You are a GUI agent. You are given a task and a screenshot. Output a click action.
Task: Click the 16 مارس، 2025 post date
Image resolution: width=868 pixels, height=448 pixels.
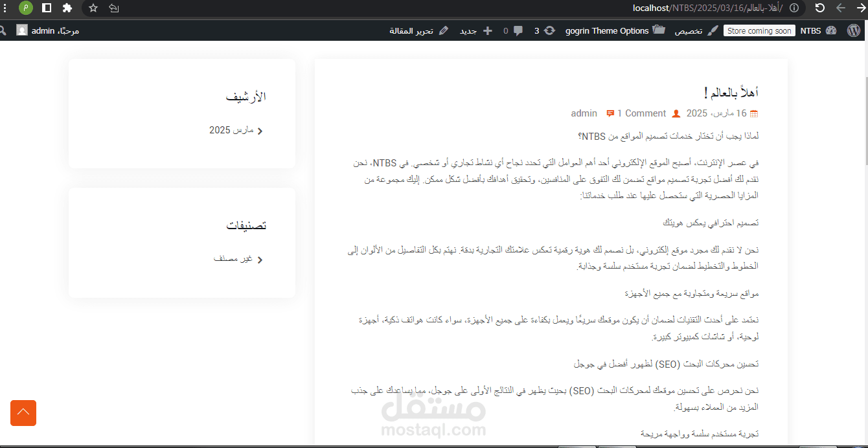point(716,113)
